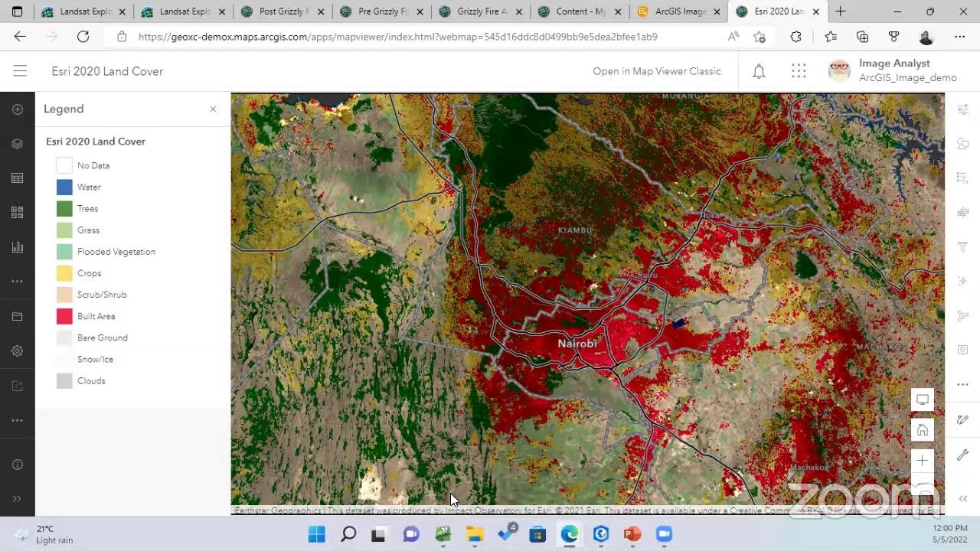
Task: Click the Scrub/Shrub legend label
Action: click(x=102, y=295)
